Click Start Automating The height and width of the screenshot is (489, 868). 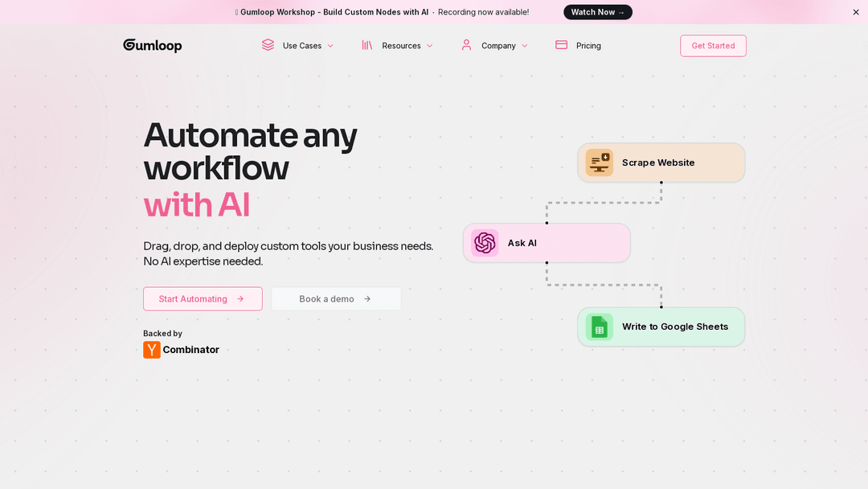(x=203, y=299)
